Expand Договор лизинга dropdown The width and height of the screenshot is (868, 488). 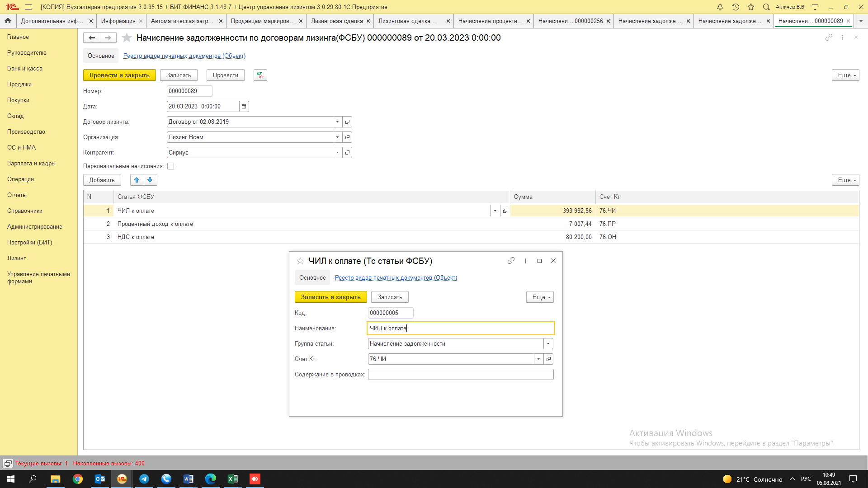coord(337,122)
